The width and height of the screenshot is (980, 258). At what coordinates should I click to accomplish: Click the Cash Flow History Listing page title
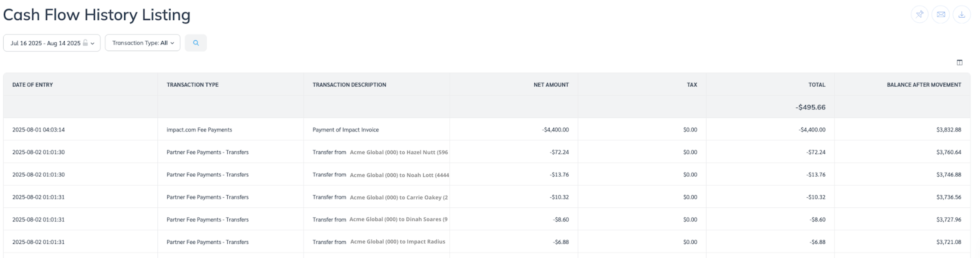[97, 15]
